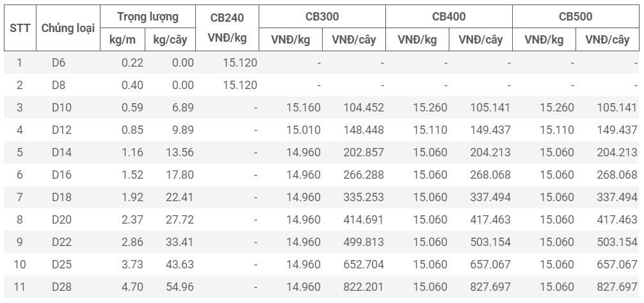This screenshot has height=303, width=644.
Task: Click the STT column header
Action: (20, 28)
